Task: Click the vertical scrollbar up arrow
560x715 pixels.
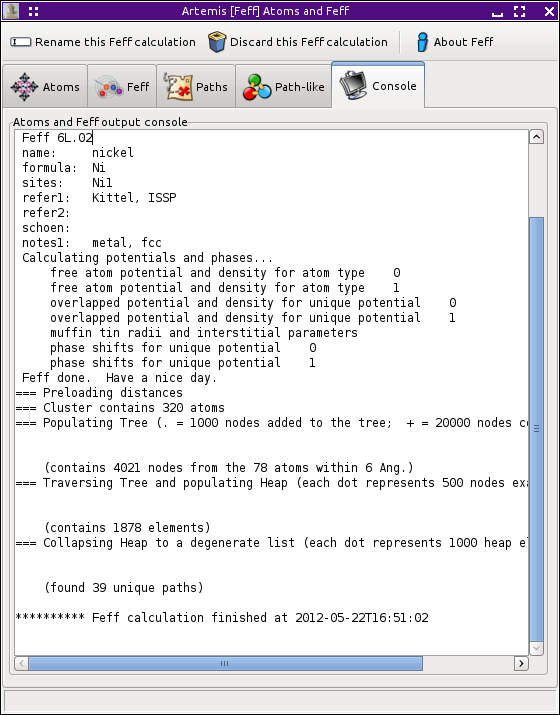Action: (x=536, y=137)
